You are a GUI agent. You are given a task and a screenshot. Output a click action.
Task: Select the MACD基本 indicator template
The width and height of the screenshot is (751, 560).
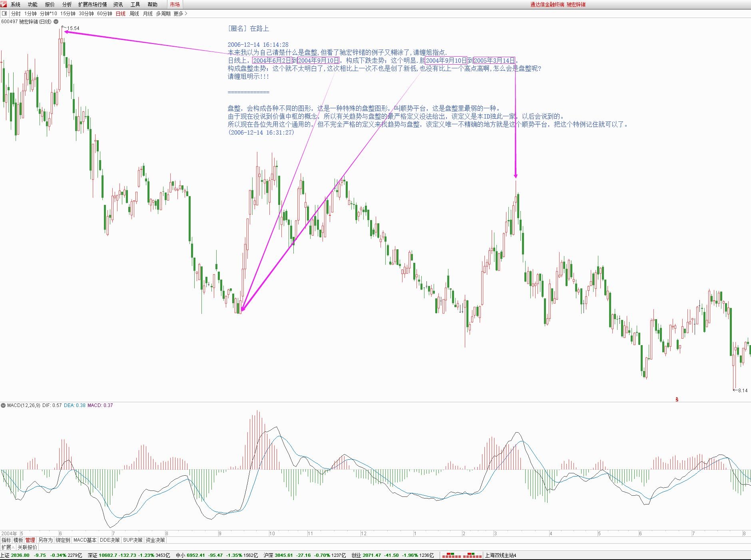(85, 540)
